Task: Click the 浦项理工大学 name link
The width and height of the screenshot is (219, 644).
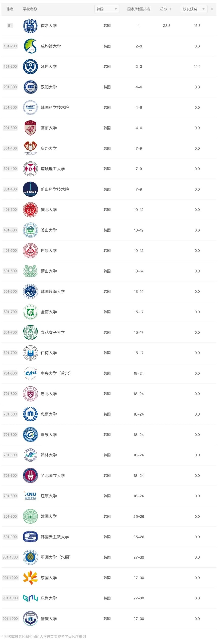Action: click(53, 169)
